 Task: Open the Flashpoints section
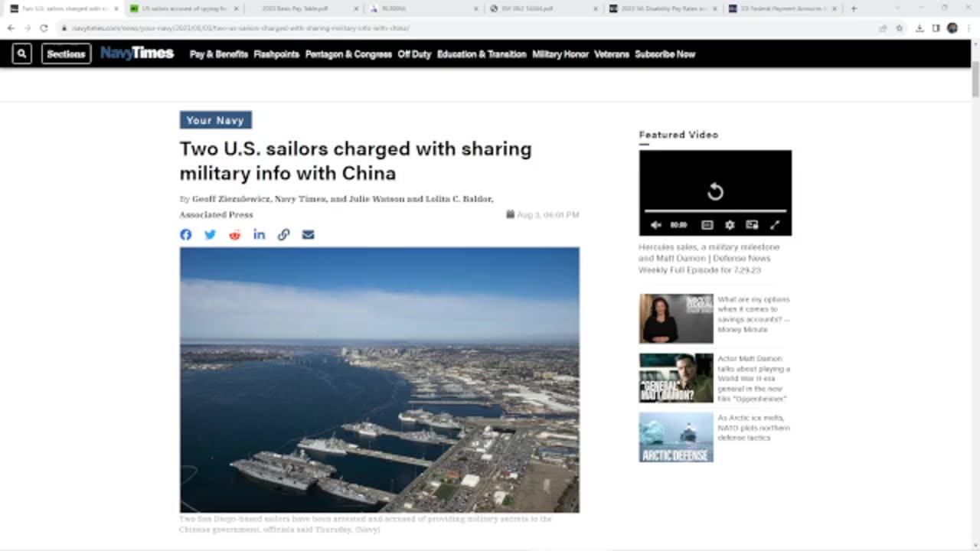click(276, 54)
